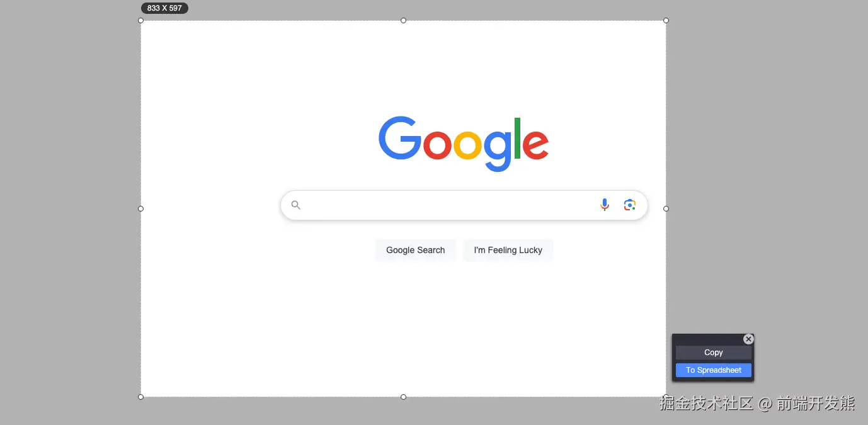Click the Copy button in the popup
The height and width of the screenshot is (425, 868).
(714, 353)
